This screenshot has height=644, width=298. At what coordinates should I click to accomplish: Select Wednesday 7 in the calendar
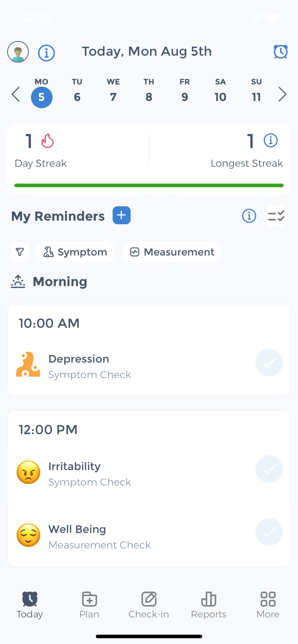pos(113,91)
